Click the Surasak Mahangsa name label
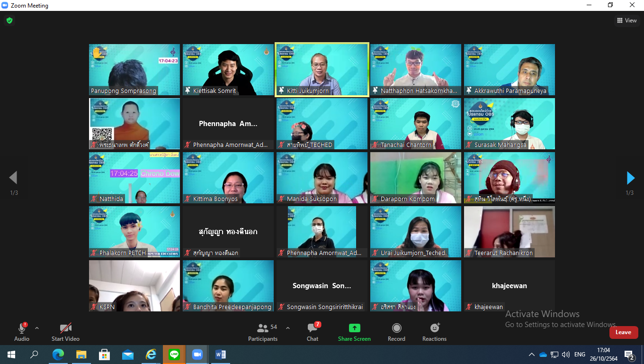The image size is (644, 364). [x=501, y=145]
